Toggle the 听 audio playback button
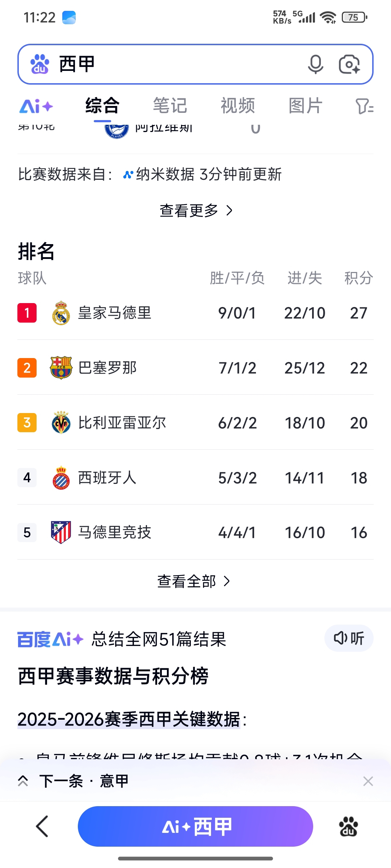The height and width of the screenshot is (868, 391). coord(349,638)
